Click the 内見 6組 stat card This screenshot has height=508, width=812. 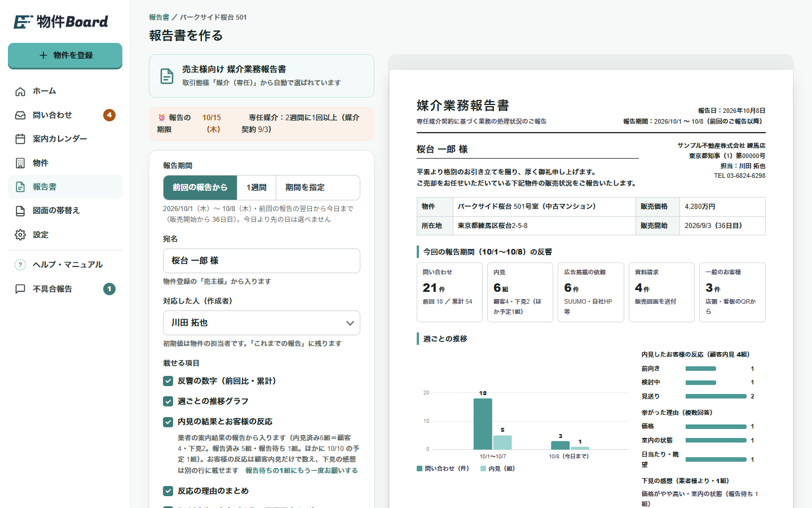click(520, 292)
